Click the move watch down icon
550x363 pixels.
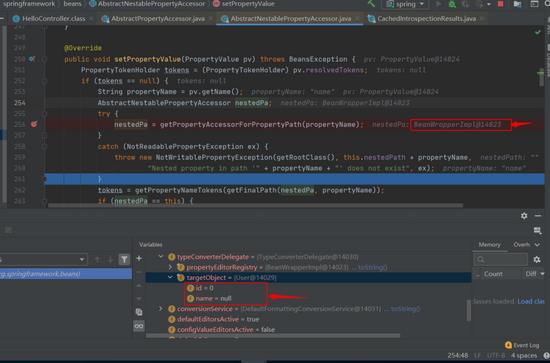tap(139, 298)
